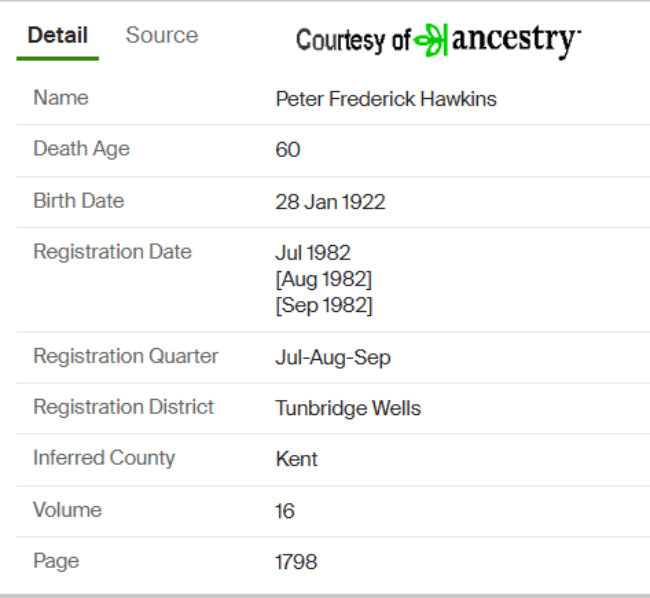Click the page number 1798
This screenshot has height=598, width=650.
pos(296,562)
